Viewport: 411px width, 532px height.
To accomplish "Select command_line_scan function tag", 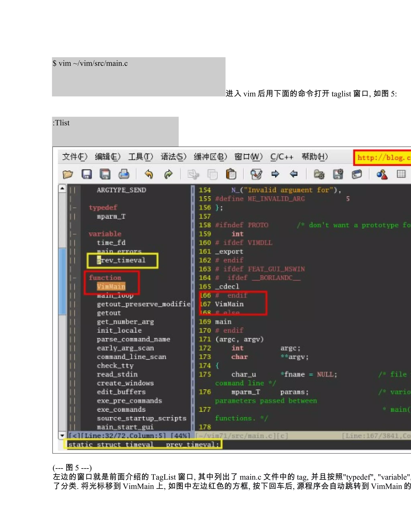I will pyautogui.click(x=131, y=357).
